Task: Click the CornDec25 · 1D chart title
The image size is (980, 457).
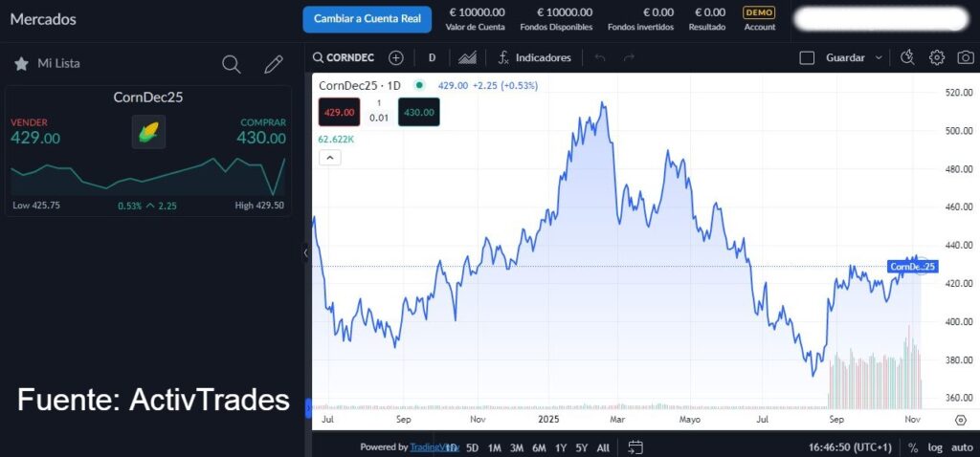Action: click(360, 85)
